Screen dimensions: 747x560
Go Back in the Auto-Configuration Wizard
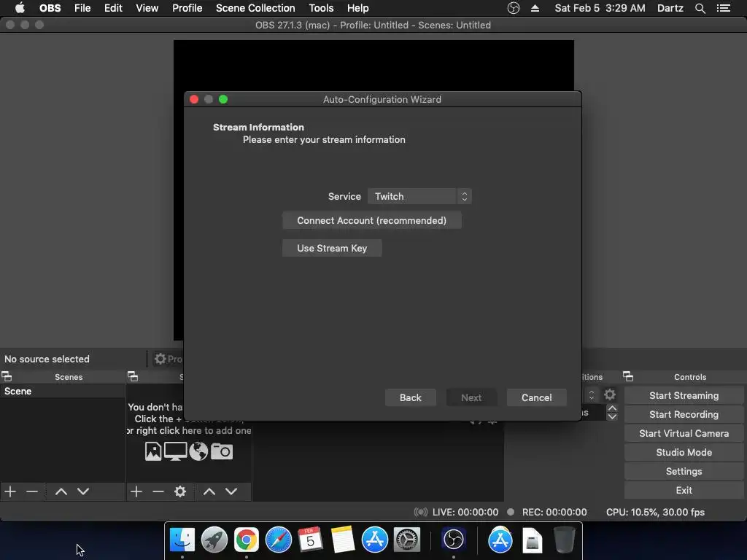tap(410, 397)
